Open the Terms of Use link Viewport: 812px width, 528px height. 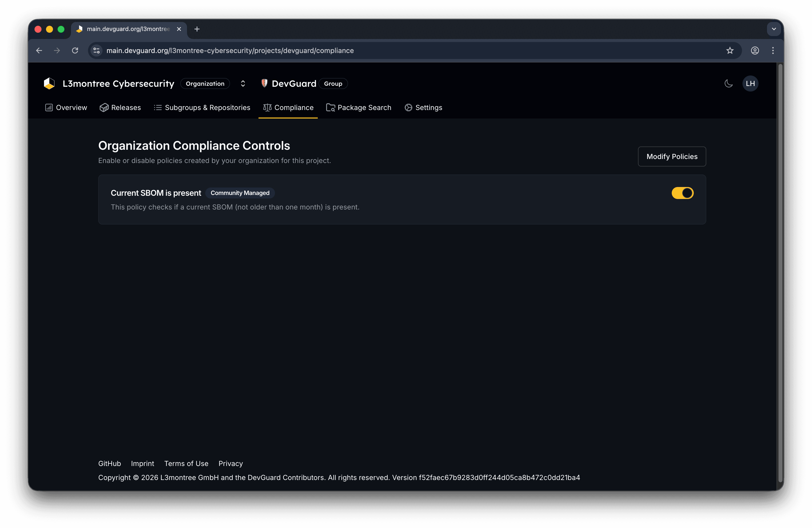point(186,463)
